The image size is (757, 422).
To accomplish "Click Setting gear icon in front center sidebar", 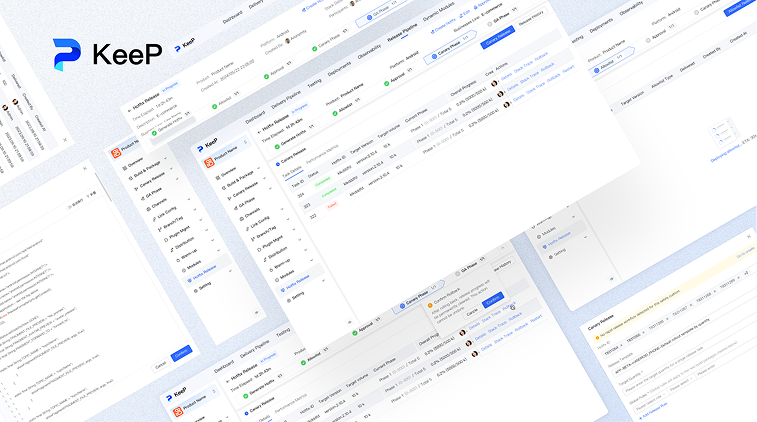I will pos(289,300).
